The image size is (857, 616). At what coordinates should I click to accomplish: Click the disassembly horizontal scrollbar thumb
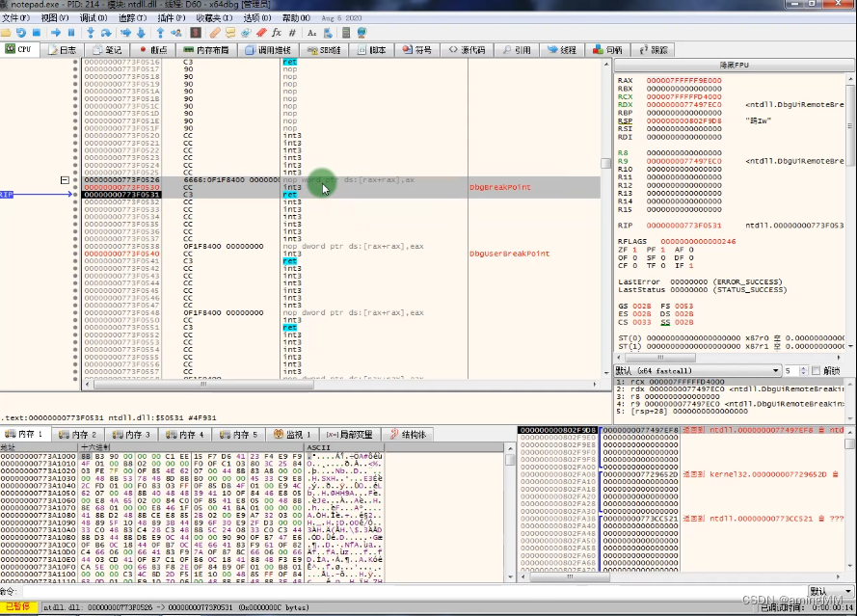click(202, 385)
